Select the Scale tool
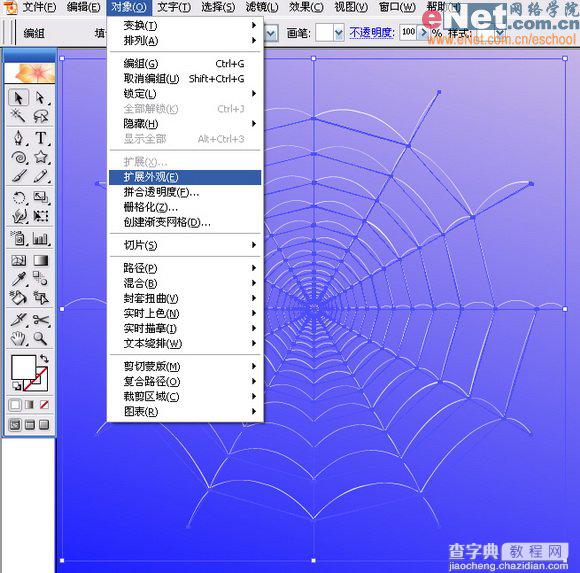This screenshot has width=580, height=573. coord(40,197)
